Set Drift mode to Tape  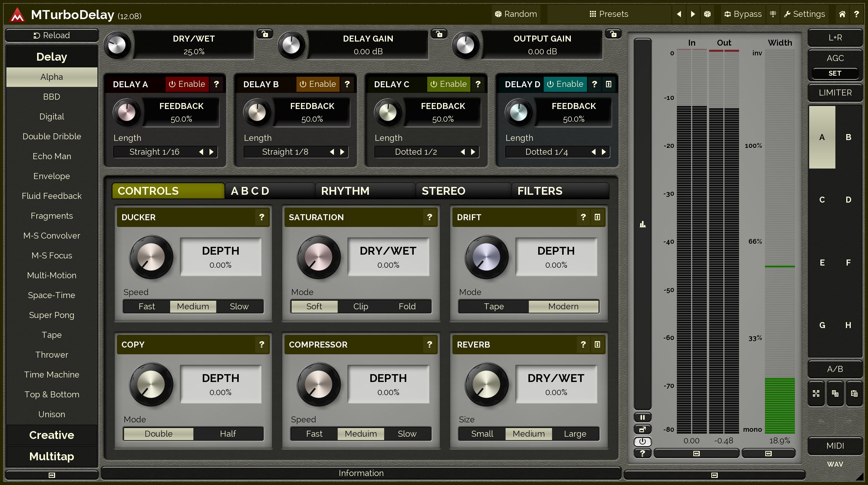coord(494,306)
